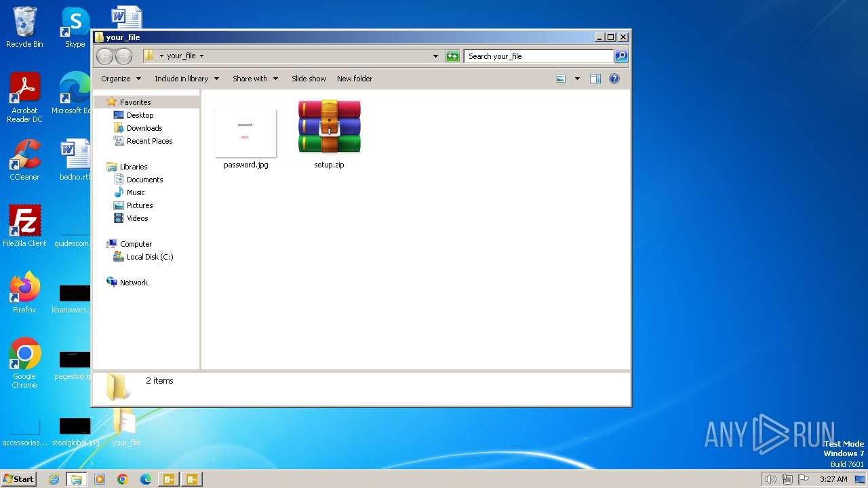Viewport: 868px width, 488px height.
Task: Click the arrow before your_file in breadcrumb
Action: click(x=161, y=56)
